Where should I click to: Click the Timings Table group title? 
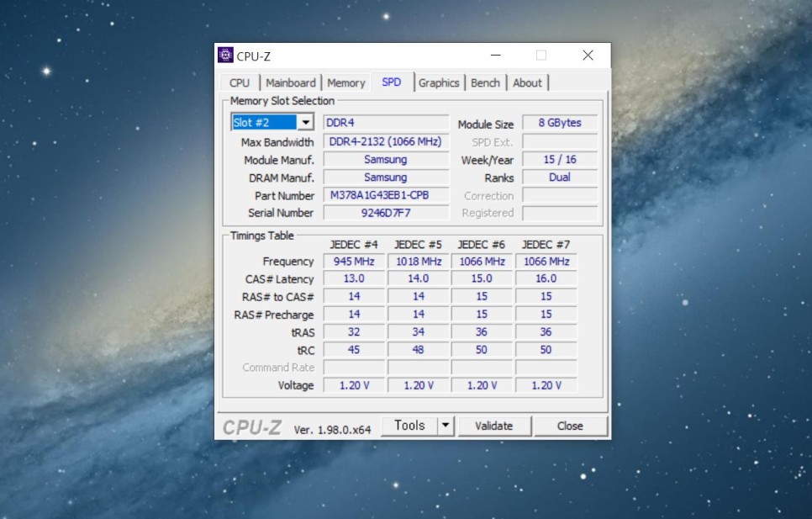[262, 236]
